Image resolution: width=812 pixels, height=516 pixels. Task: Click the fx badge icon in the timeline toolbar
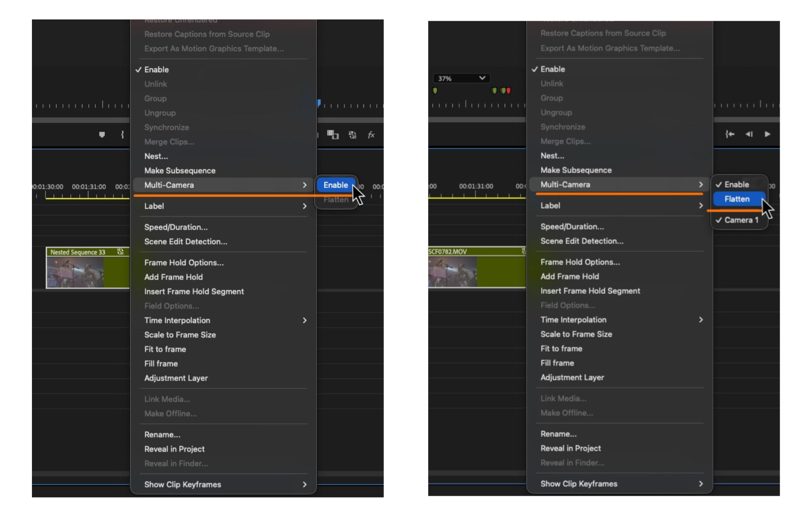point(370,135)
